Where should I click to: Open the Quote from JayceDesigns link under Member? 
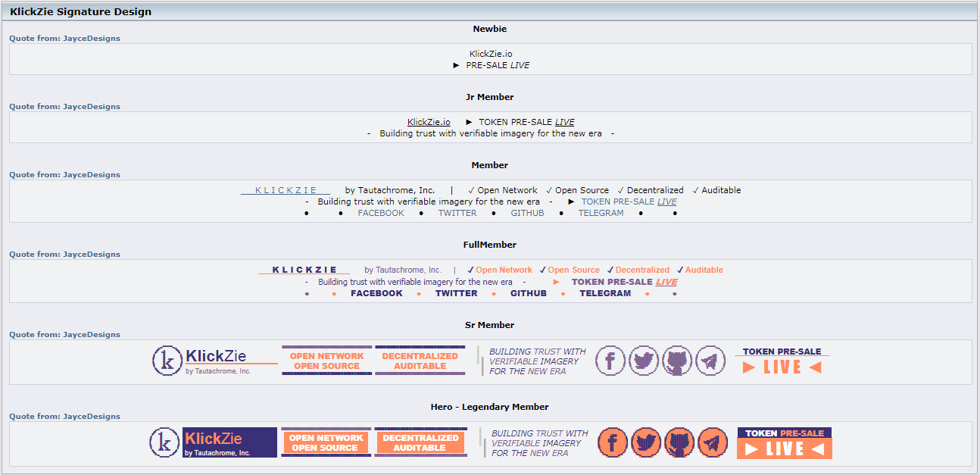click(x=64, y=174)
